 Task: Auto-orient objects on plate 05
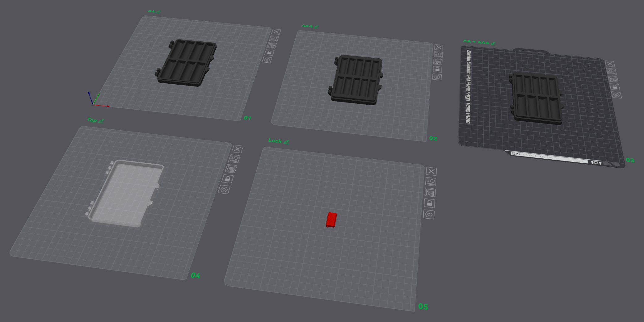click(x=431, y=182)
